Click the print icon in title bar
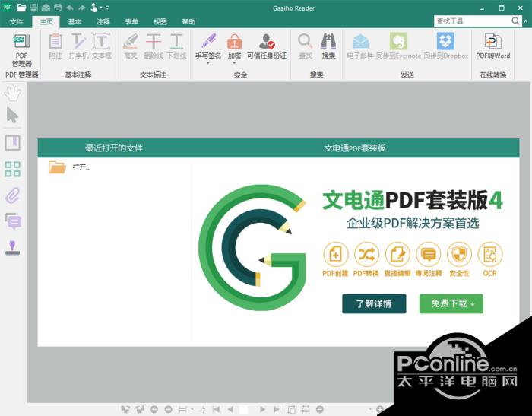This screenshot has height=416, width=532. (58, 8)
